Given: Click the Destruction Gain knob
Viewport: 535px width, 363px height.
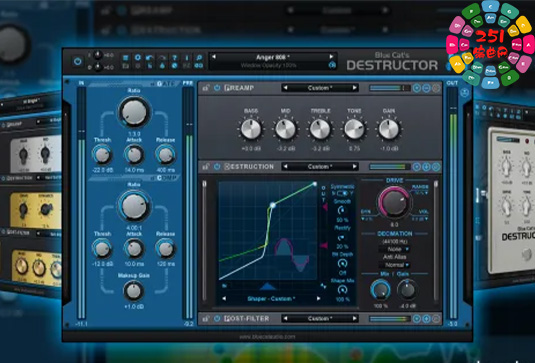Looking at the screenshot, I should [x=407, y=290].
